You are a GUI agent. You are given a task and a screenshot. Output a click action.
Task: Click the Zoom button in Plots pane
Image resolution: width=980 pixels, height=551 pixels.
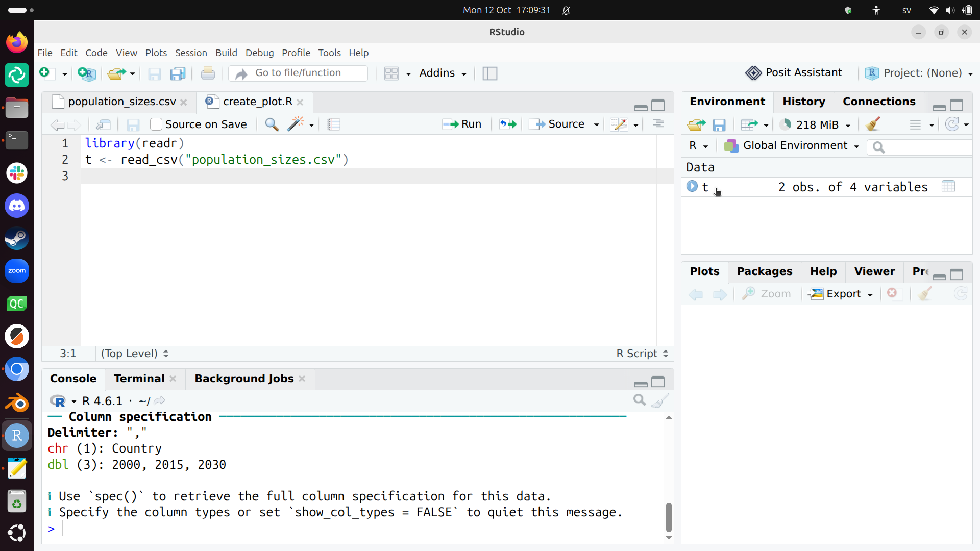click(x=766, y=294)
